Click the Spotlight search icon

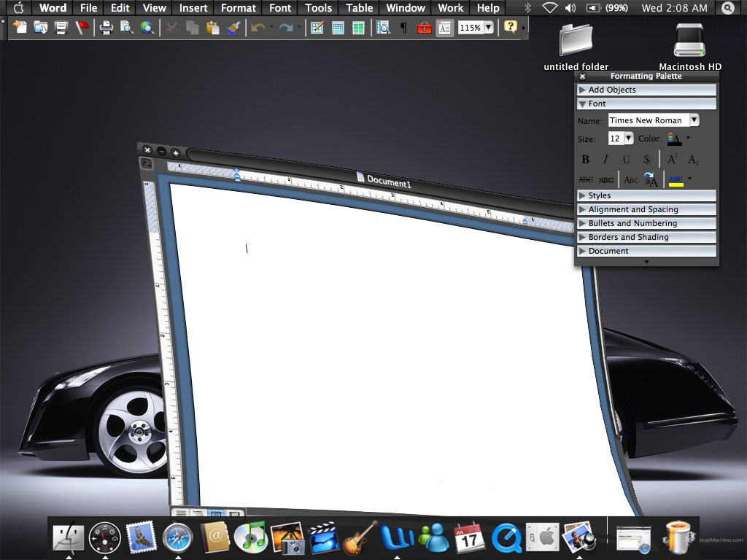(728, 7)
